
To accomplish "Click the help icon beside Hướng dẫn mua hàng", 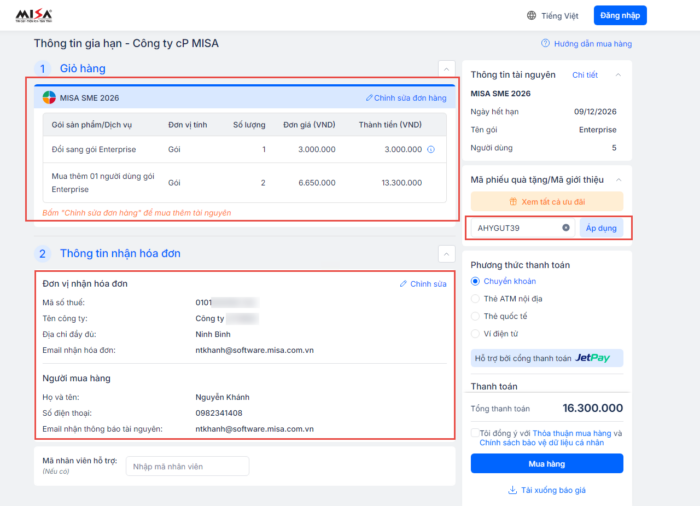I will pos(545,44).
